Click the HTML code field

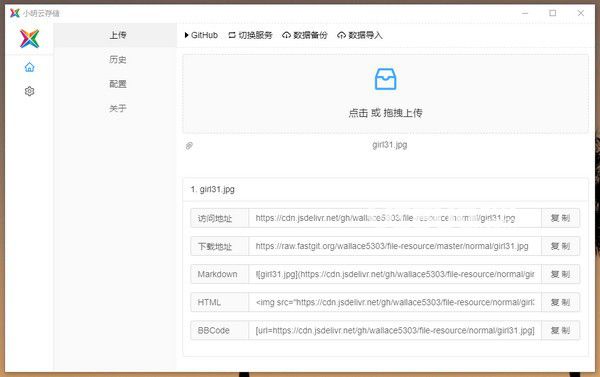[x=395, y=302]
